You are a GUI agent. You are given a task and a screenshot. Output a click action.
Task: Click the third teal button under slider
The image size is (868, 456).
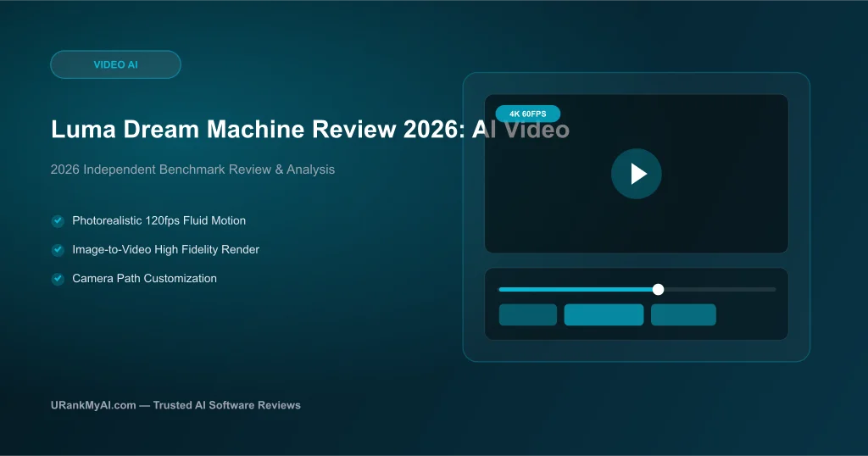pos(683,315)
